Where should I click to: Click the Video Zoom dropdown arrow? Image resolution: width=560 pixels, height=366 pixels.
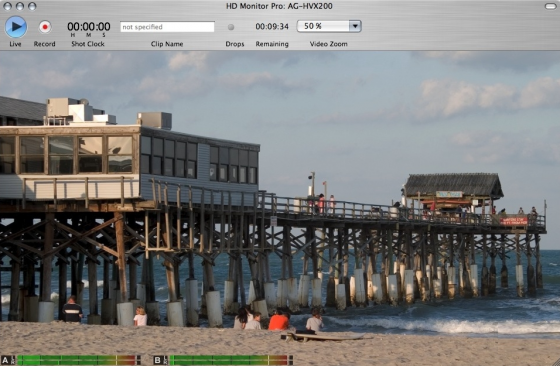pos(355,26)
